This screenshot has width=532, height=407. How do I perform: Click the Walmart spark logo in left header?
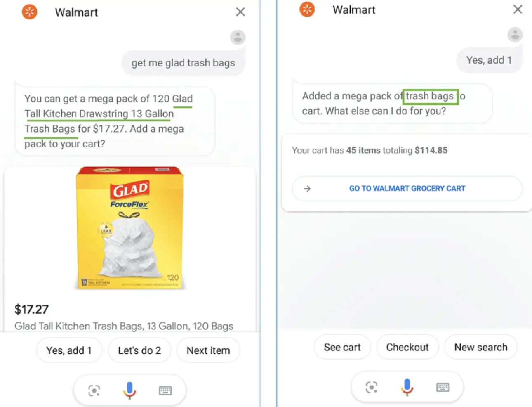point(29,12)
